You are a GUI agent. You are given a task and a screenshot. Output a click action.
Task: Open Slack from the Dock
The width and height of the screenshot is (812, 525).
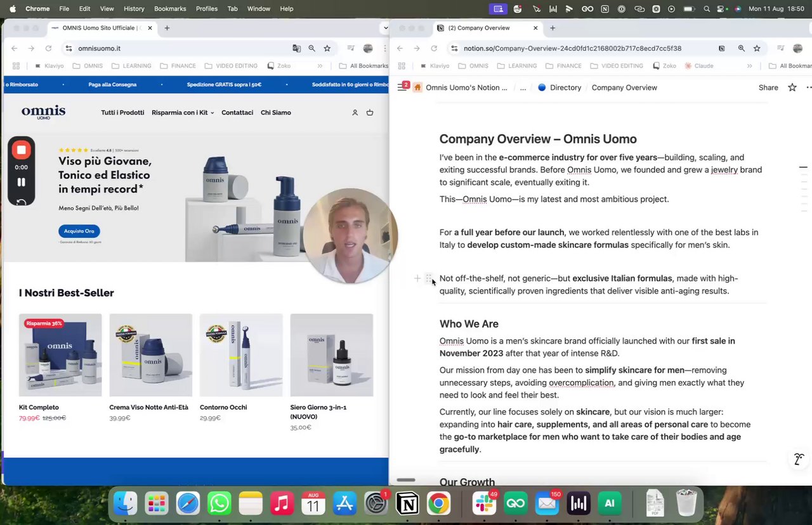coord(485,504)
